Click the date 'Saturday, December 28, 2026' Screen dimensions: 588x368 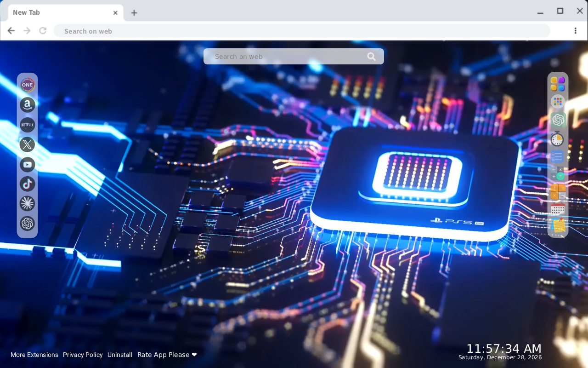(500, 357)
